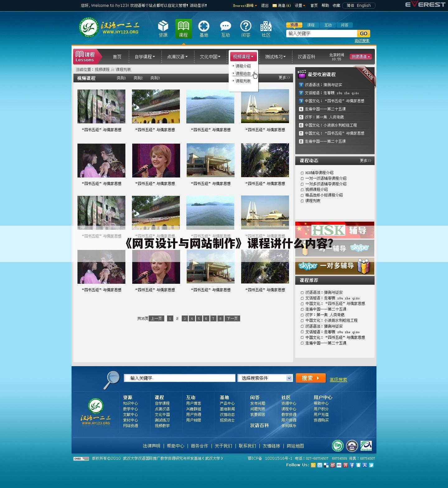Open the 问答 question mark icon
Screen dimensions: 448x488
pyautogui.click(x=245, y=27)
